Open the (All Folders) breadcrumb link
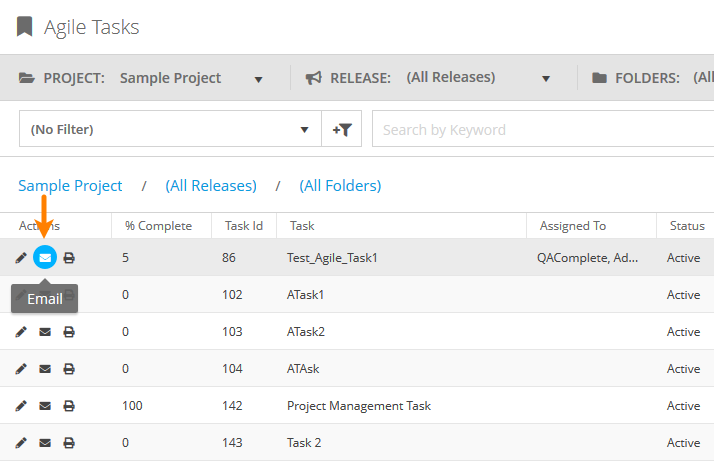This screenshot has width=714, height=465. pyautogui.click(x=340, y=186)
